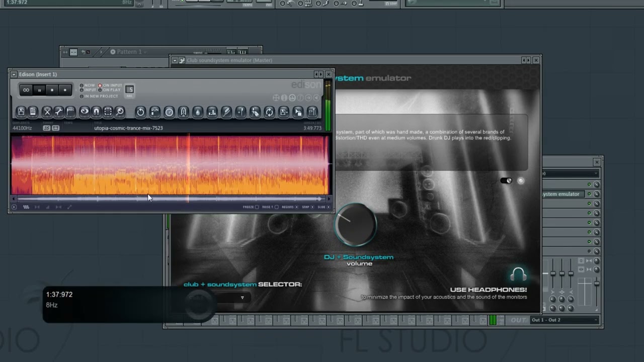The image size is (644, 362).
Task: Click the spectrum display icon below waveform
Action: tap(26, 207)
